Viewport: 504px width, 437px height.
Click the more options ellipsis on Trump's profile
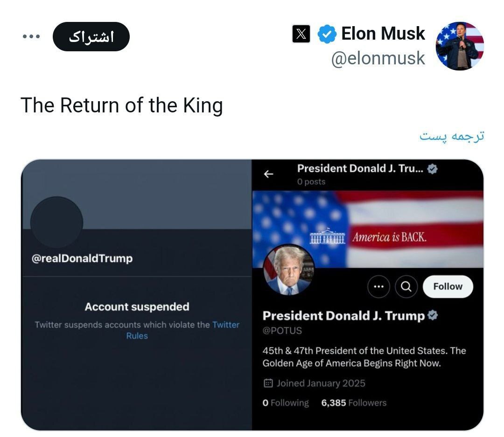pyautogui.click(x=379, y=287)
